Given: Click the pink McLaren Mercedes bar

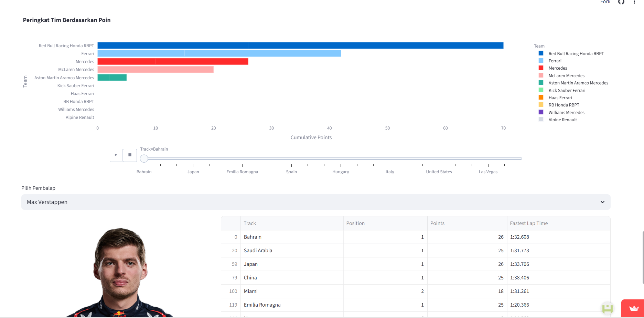Looking at the screenshot, I should click(x=155, y=69).
